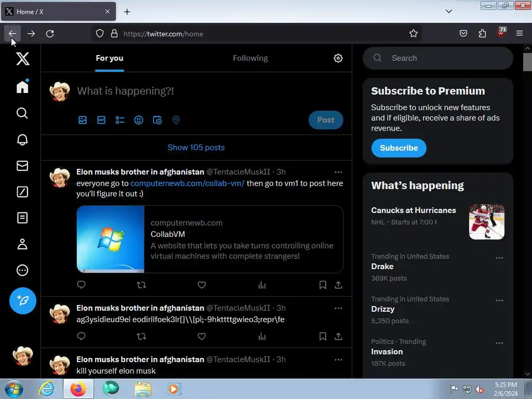The image size is (532, 399).
Task: Share the 'ag3ysidieud9ei' gibberish post
Action: [338, 336]
